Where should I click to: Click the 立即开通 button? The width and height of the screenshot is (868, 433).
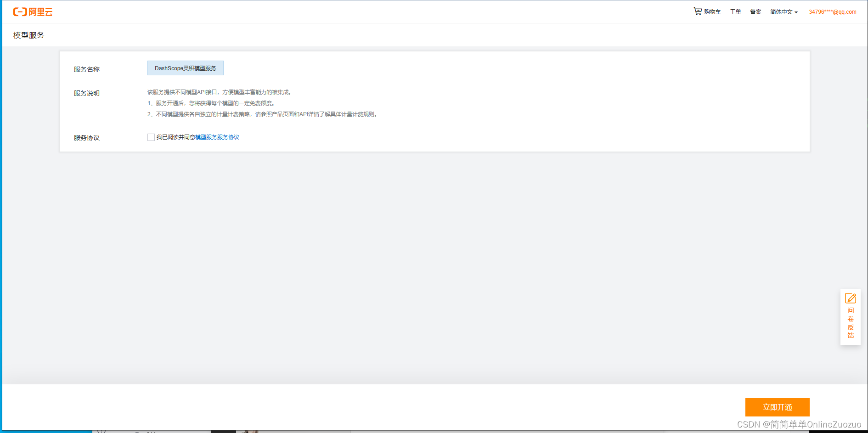(778, 407)
